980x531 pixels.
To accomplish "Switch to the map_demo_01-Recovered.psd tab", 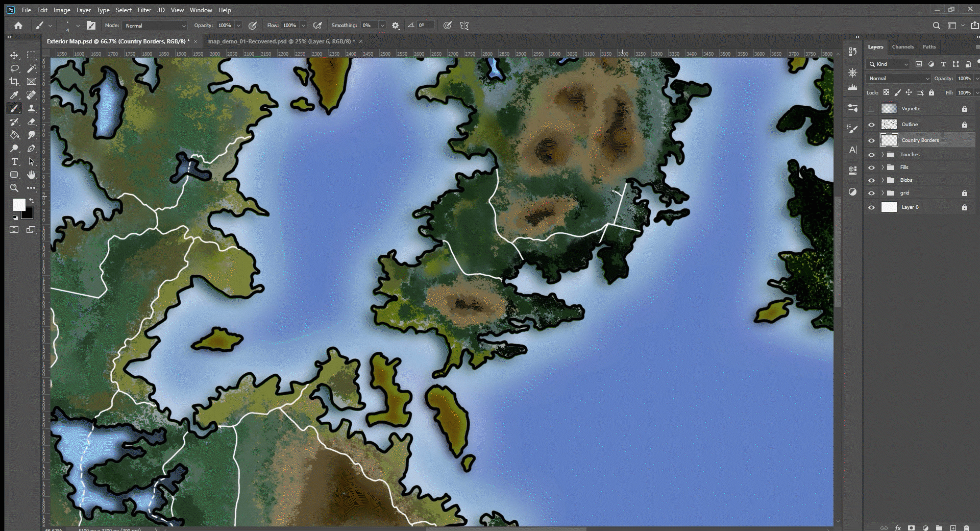I will (281, 41).
